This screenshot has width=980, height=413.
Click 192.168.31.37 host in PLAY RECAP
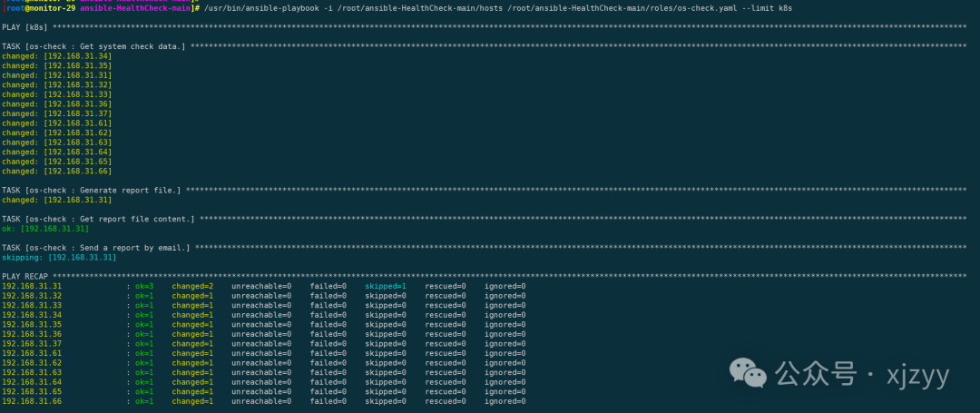click(x=32, y=344)
